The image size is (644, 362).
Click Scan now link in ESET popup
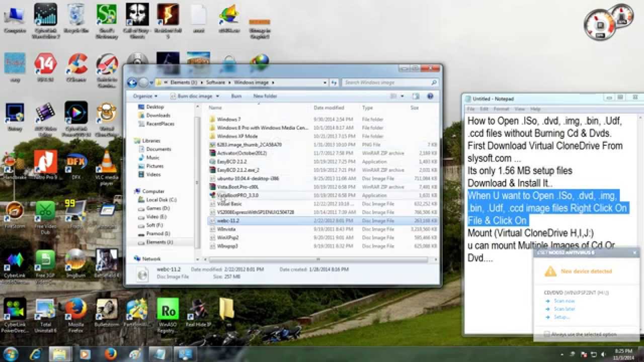(x=564, y=301)
